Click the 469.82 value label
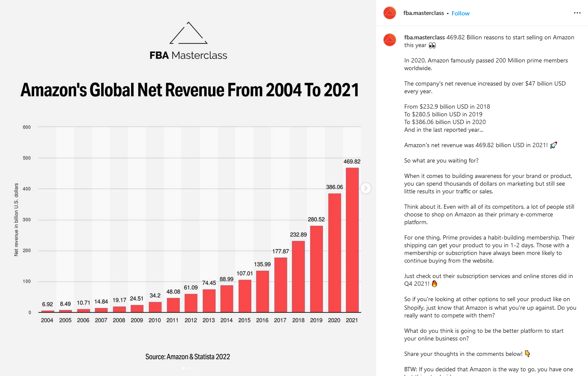 tap(352, 162)
